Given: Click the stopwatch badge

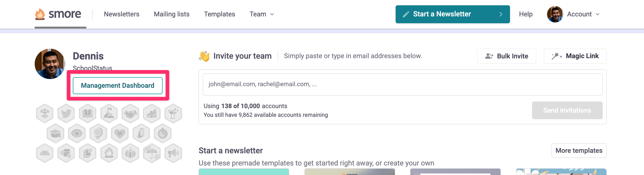Looking at the screenshot, I should (x=163, y=133).
